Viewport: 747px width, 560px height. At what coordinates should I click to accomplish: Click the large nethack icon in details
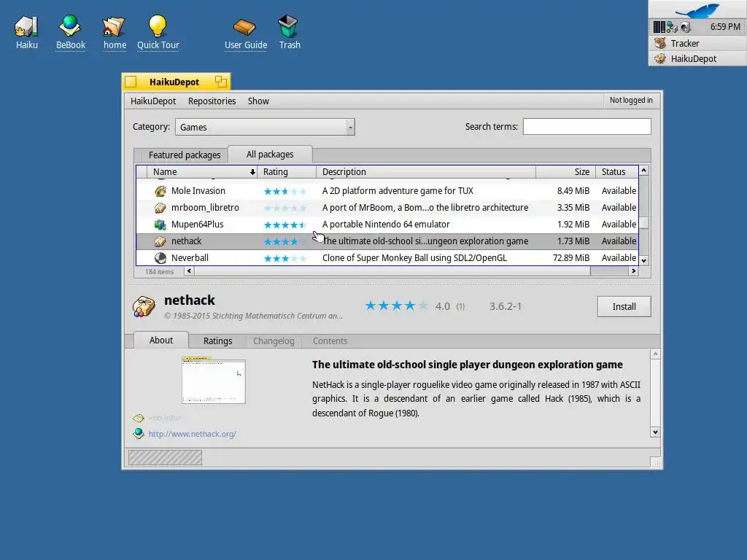click(144, 307)
